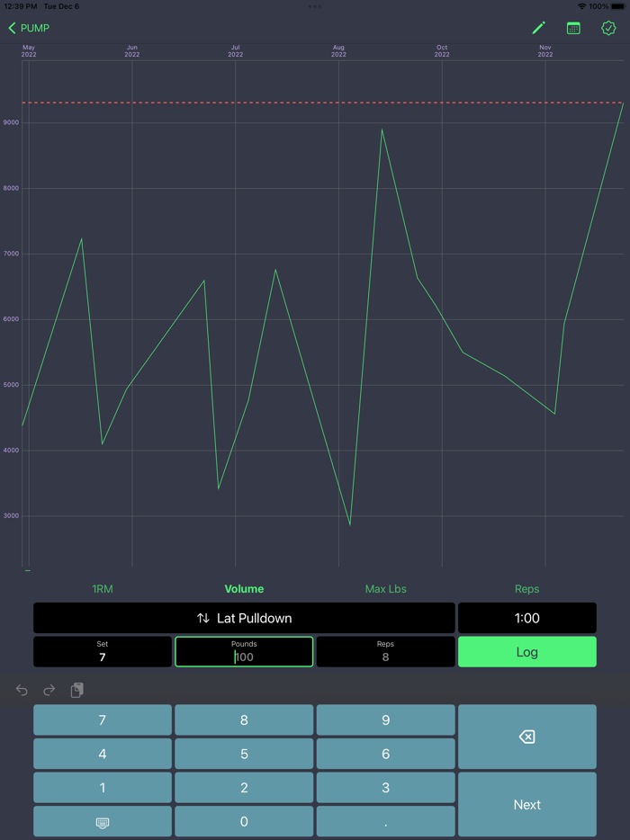Select the Set number field
The image size is (630, 840).
click(103, 652)
